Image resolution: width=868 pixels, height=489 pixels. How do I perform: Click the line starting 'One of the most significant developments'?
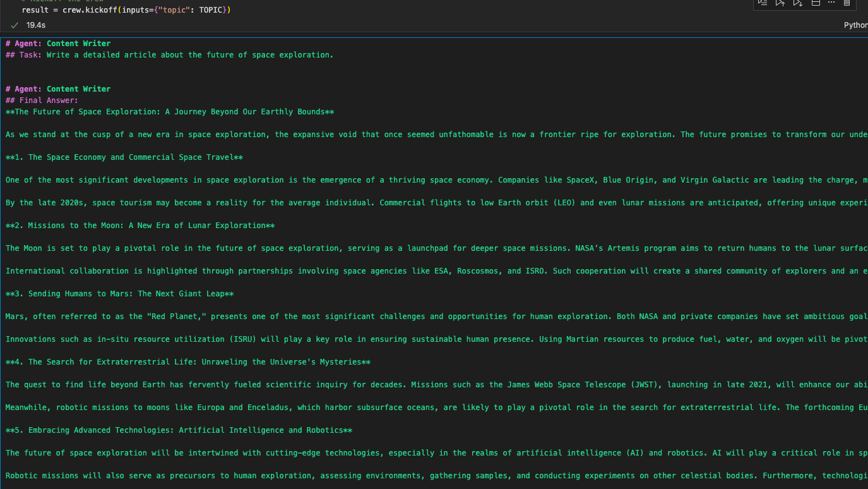pyautogui.click(x=437, y=180)
